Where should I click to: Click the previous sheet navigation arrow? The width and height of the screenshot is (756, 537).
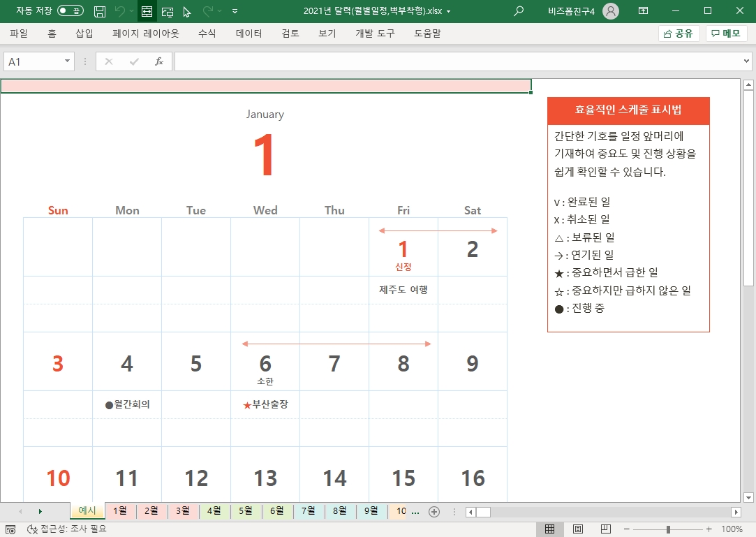coord(20,511)
